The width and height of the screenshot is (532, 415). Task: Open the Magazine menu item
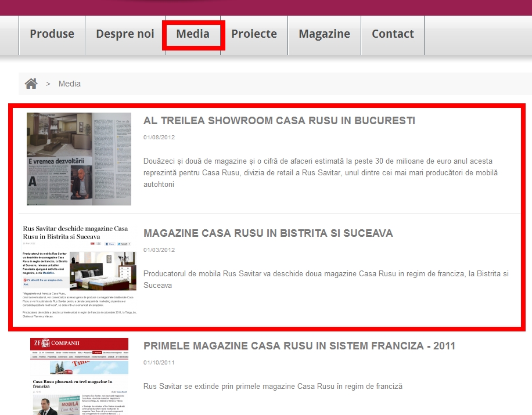[324, 34]
